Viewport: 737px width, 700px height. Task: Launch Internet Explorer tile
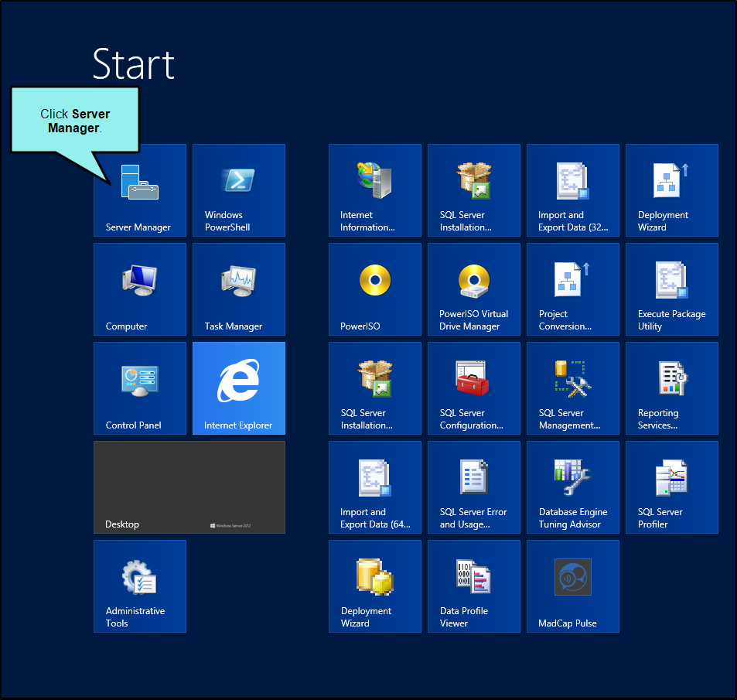[x=239, y=388]
